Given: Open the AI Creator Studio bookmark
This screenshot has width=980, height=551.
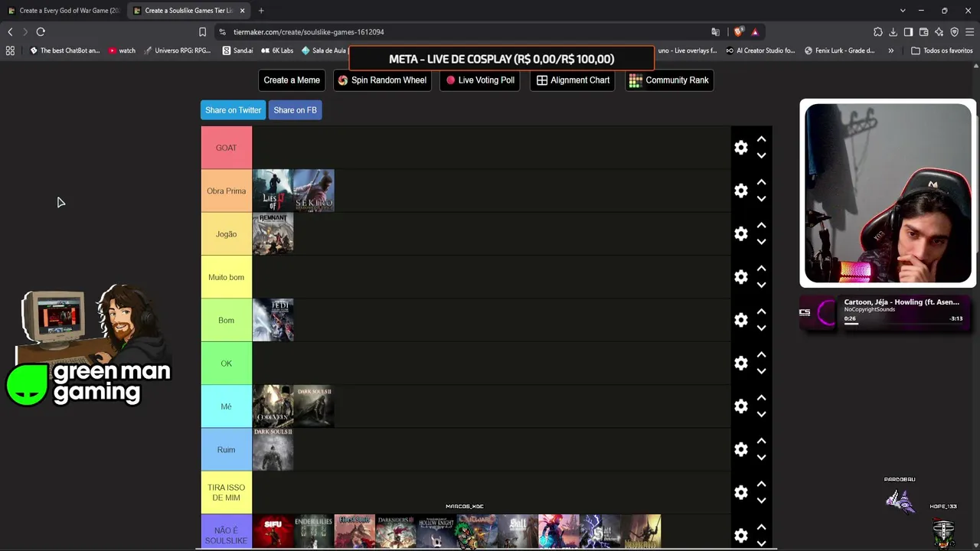Looking at the screenshot, I should [760, 51].
